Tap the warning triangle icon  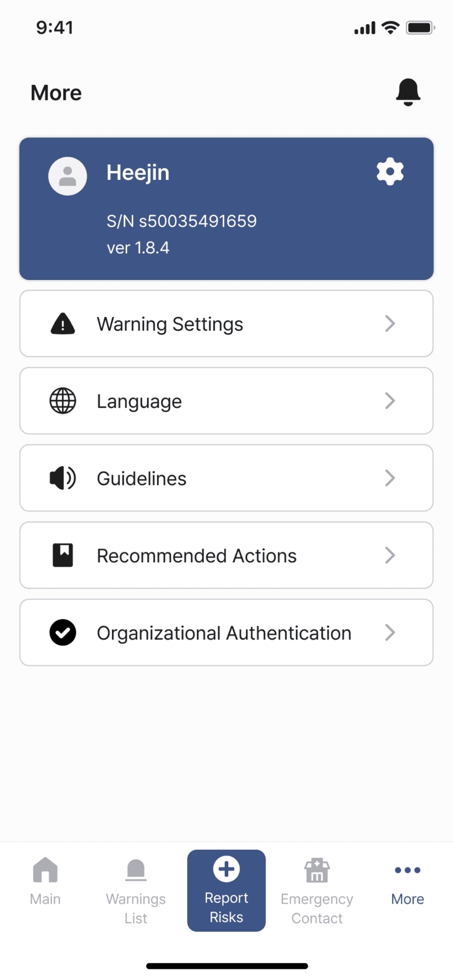63,324
